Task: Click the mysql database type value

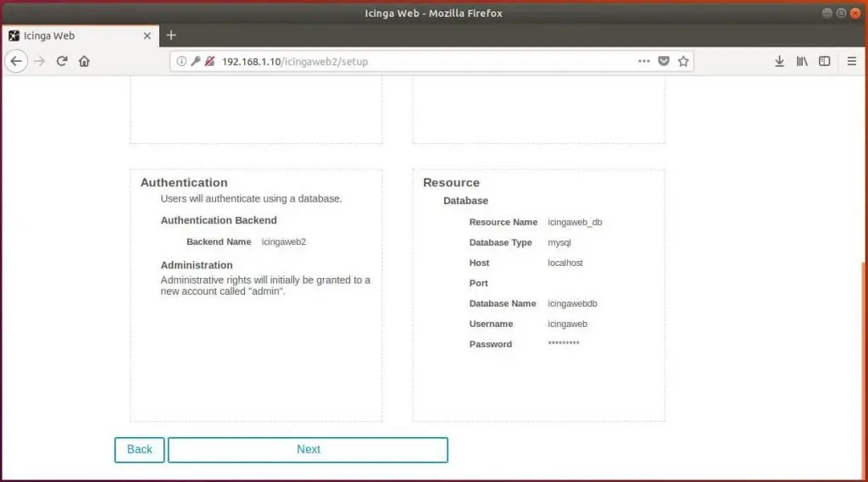Action: [x=559, y=243]
